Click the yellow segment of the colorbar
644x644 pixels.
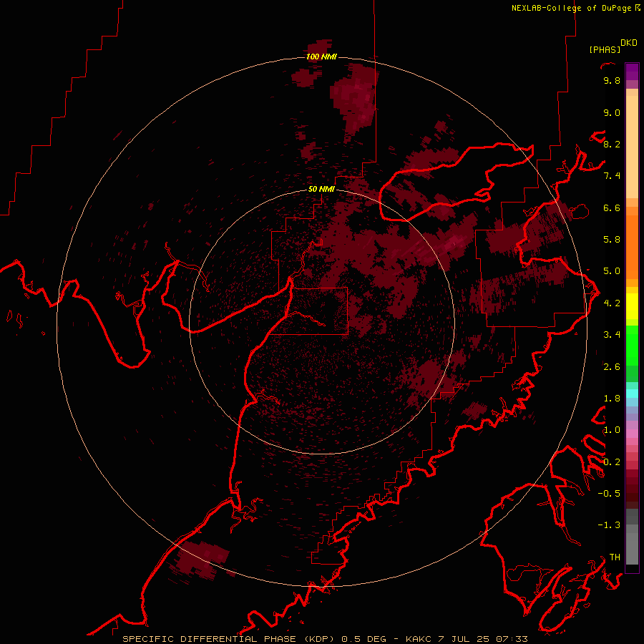(x=632, y=306)
